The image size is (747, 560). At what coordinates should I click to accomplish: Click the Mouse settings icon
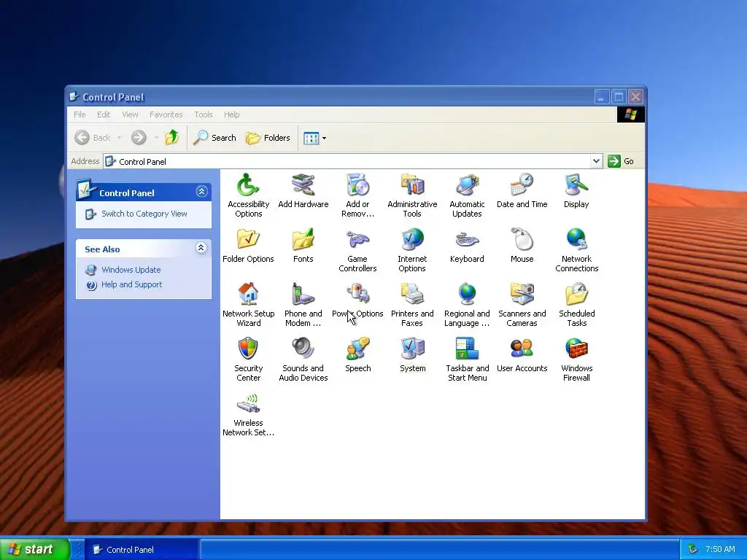click(x=522, y=240)
